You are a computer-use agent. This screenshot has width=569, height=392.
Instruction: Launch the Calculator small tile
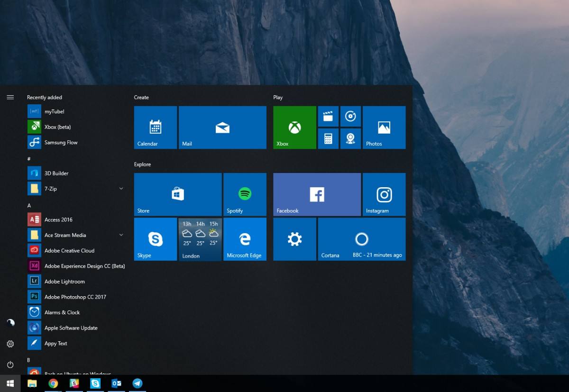[328, 138]
